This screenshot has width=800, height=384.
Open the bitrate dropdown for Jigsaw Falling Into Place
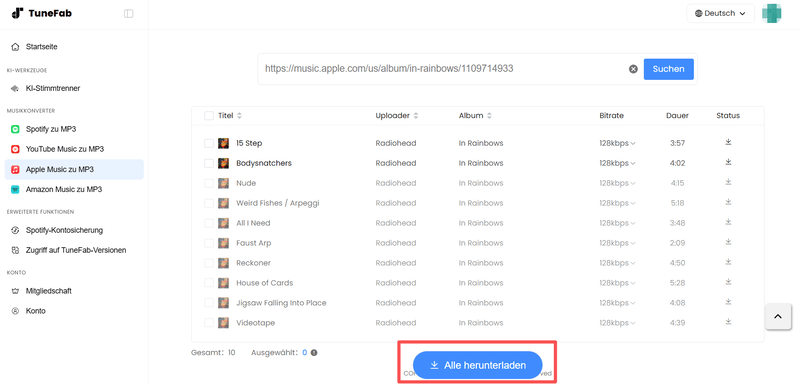pyautogui.click(x=617, y=302)
